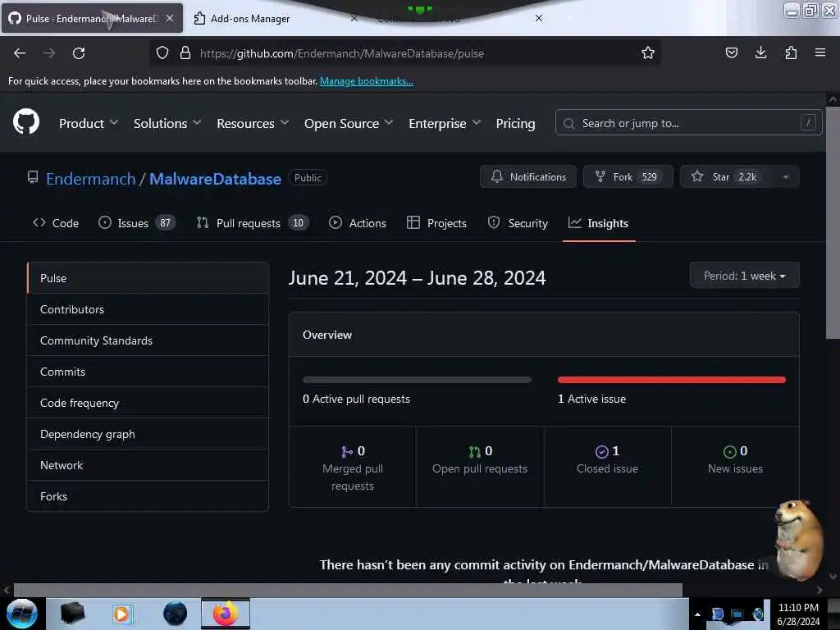Screen dimensions: 840x630
Task: Click the vertical page scrollbar thumb
Action: pos(833,222)
